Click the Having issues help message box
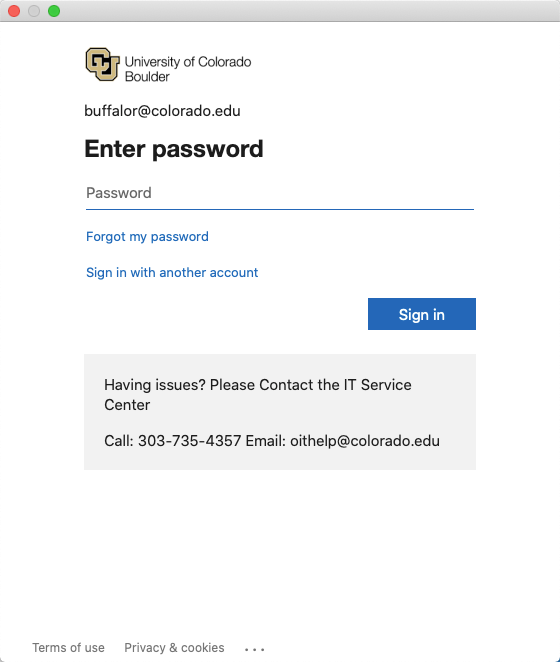Image resolution: width=560 pixels, height=662 pixels. (x=280, y=412)
